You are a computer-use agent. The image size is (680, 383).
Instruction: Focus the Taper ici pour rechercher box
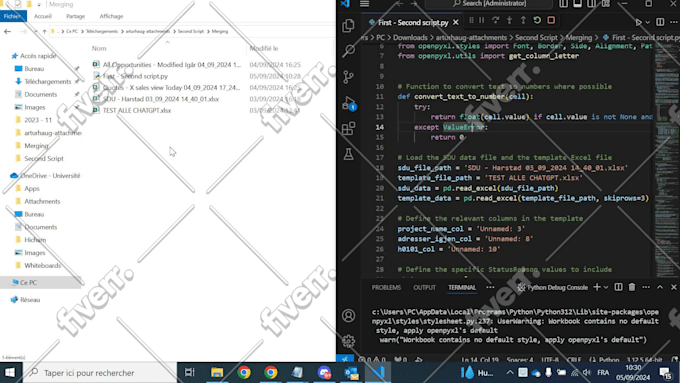tap(99, 373)
